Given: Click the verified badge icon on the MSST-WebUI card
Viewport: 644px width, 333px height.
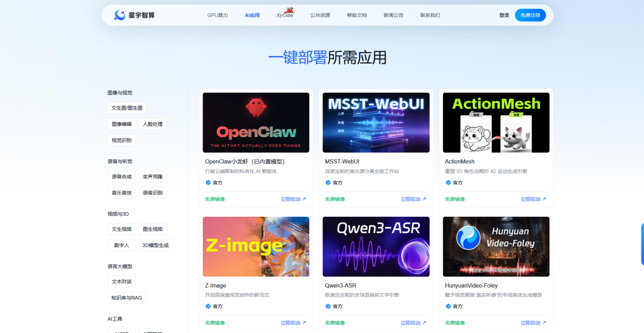Looking at the screenshot, I should point(328,183).
